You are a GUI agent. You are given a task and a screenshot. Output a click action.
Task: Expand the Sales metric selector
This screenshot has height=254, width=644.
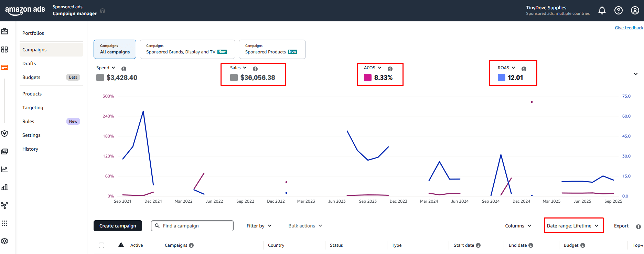point(238,68)
